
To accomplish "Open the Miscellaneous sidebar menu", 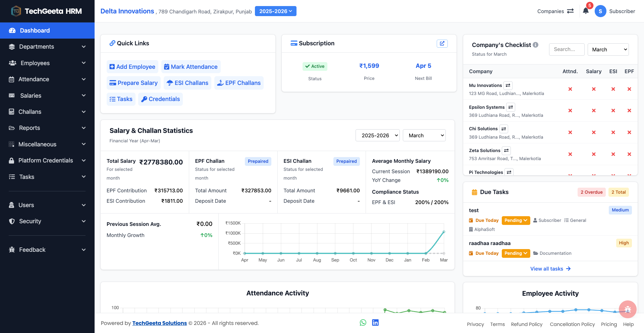I will [47, 144].
